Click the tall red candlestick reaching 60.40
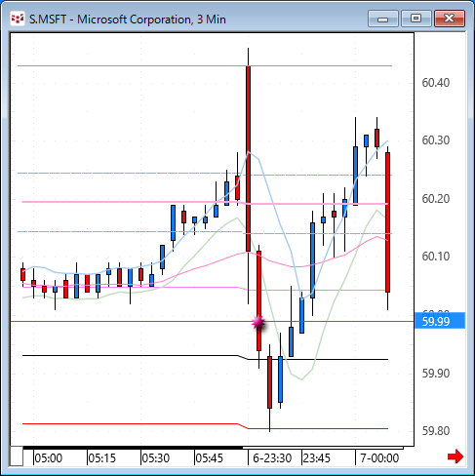475x476 pixels. click(248, 159)
